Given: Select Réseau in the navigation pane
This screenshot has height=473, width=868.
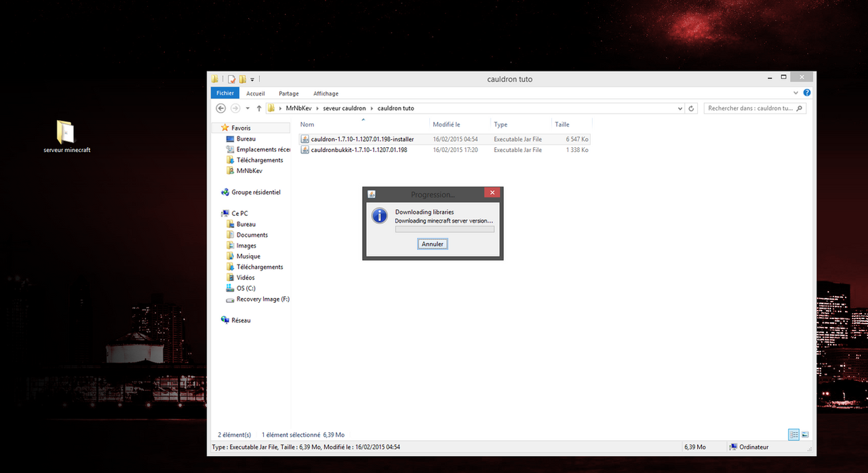Looking at the screenshot, I should click(241, 320).
